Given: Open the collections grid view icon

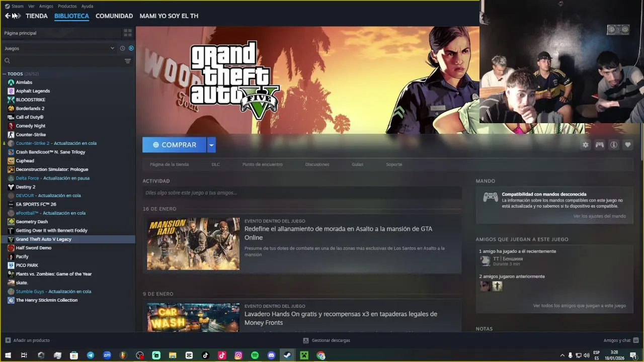Looking at the screenshot, I should point(128,33).
